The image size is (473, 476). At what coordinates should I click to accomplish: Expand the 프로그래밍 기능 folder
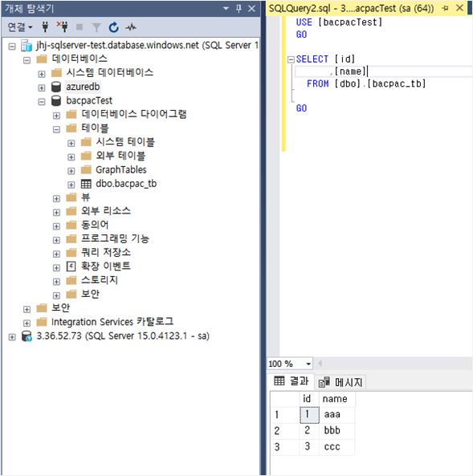[x=56, y=240]
